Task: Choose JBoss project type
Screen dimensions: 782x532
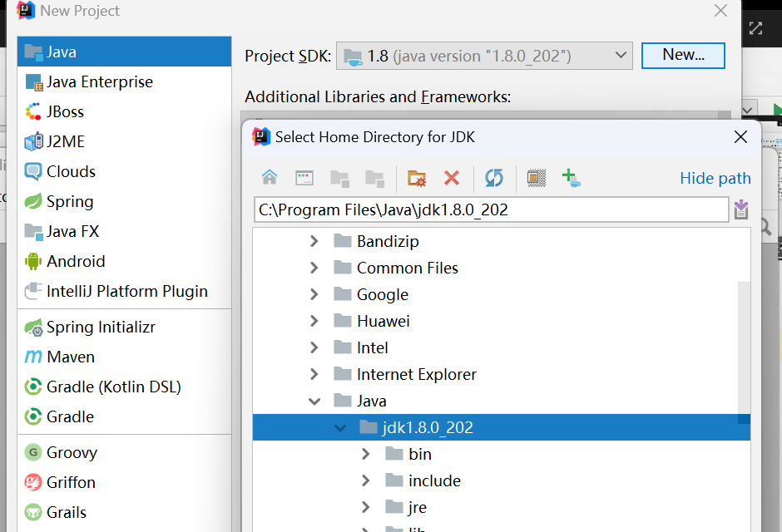Action: (124, 111)
